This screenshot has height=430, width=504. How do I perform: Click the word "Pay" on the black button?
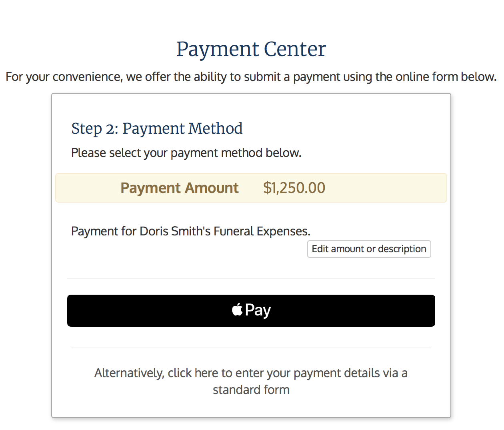pos(258,310)
